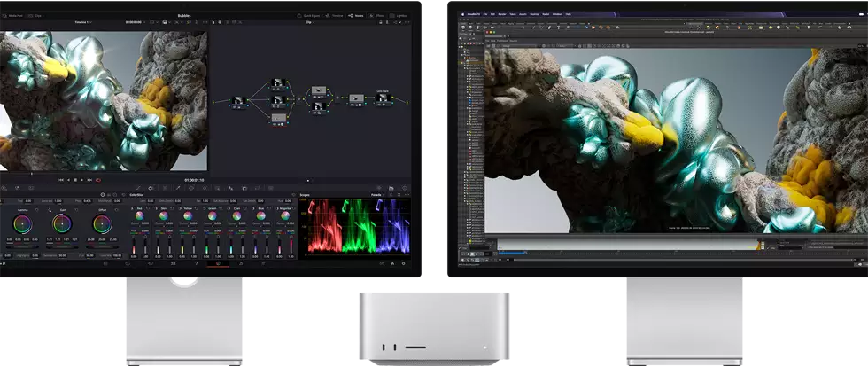
Task: Adjust the Magenta ColorSlice wheel
Action: [285, 215]
